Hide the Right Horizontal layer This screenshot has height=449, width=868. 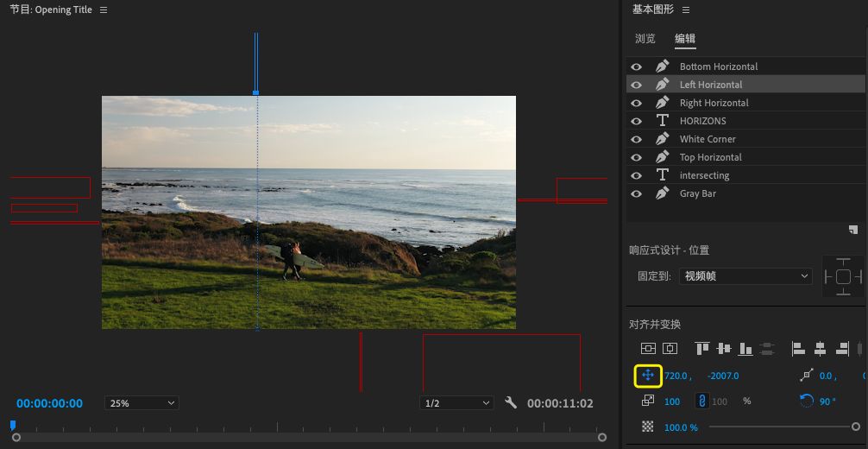pos(637,103)
